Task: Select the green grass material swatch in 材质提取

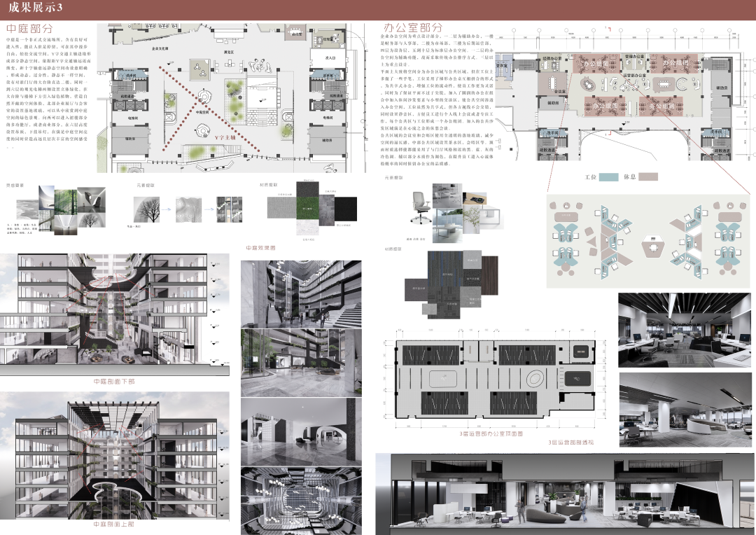Action: [308, 209]
